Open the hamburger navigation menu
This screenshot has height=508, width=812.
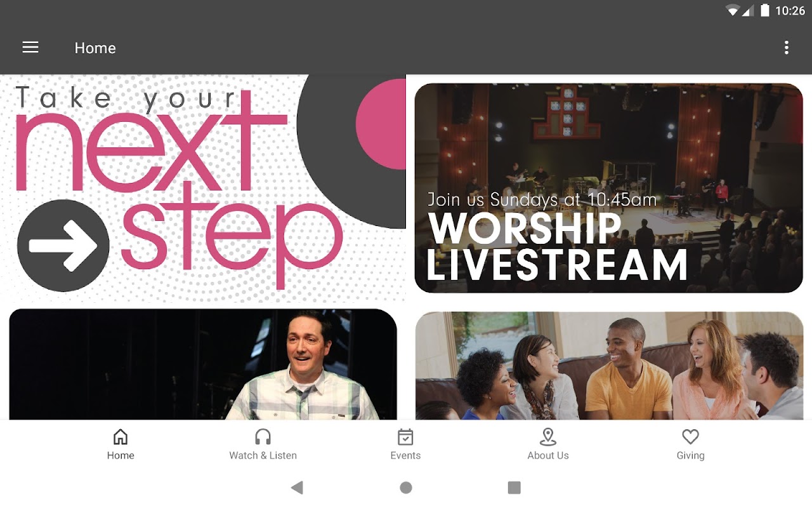pyautogui.click(x=30, y=48)
